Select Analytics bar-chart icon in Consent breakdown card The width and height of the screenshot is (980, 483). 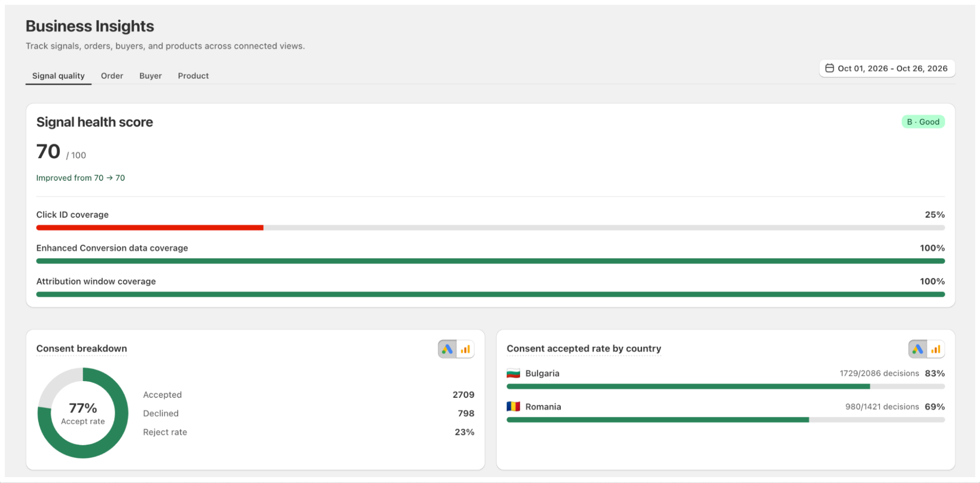click(465, 349)
